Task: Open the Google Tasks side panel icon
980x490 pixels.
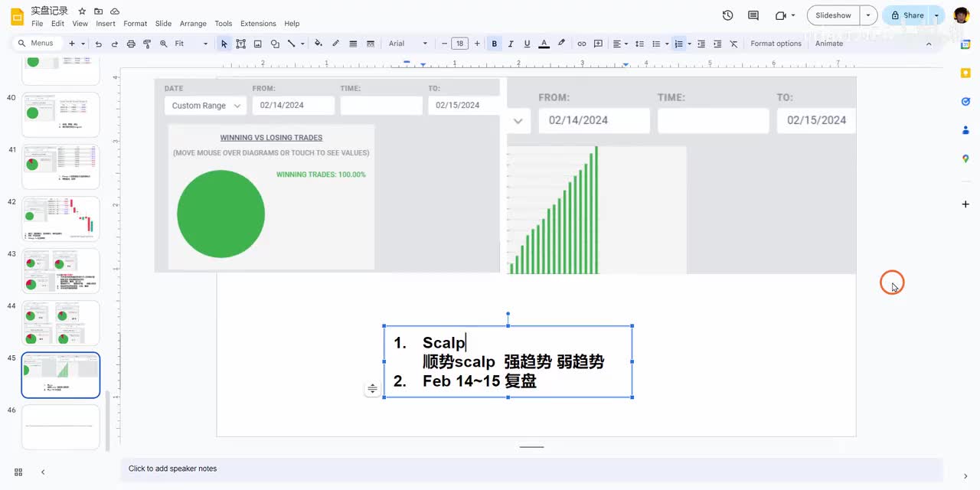Action: [965, 101]
